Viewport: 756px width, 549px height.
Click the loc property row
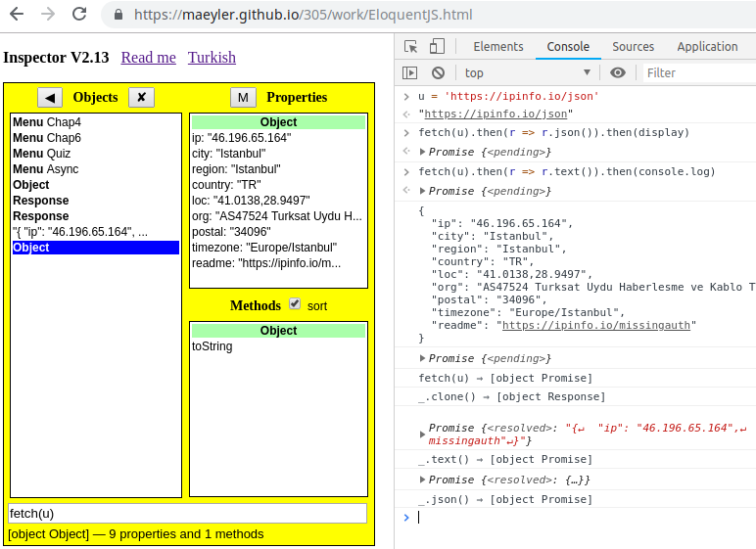(278, 201)
